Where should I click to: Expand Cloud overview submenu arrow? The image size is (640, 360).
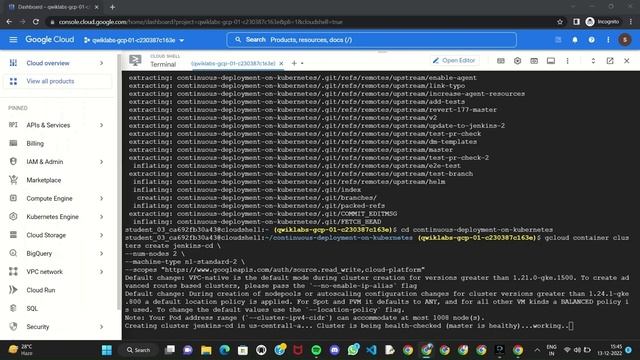[101, 63]
